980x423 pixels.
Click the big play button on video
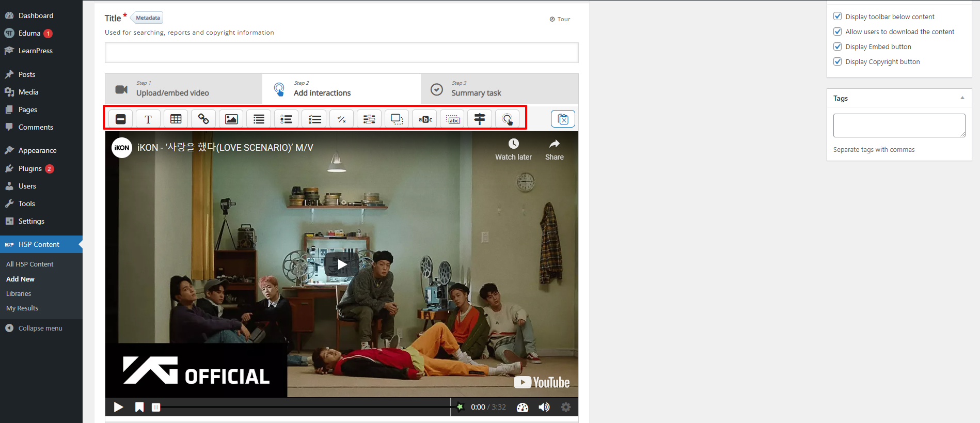342,264
